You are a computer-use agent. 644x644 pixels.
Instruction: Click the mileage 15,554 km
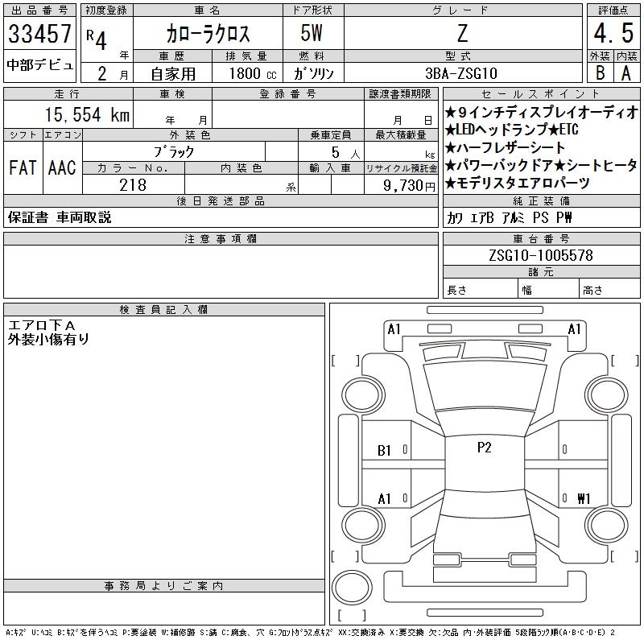[x=87, y=114]
